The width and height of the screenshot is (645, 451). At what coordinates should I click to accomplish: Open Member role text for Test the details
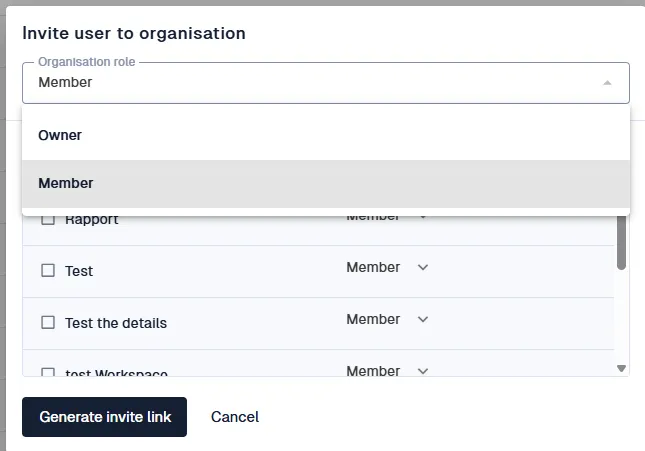click(x=373, y=319)
